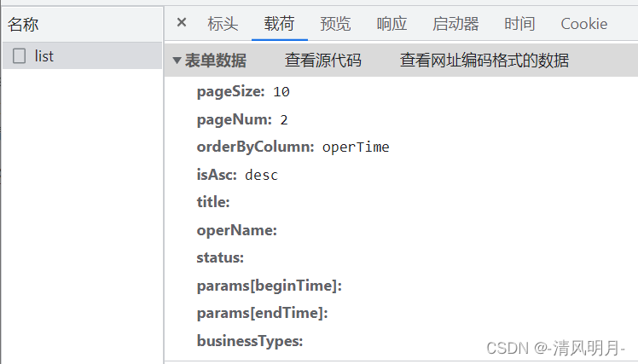Open the Cookie tab
The width and height of the screenshot is (638, 364).
pos(584,24)
